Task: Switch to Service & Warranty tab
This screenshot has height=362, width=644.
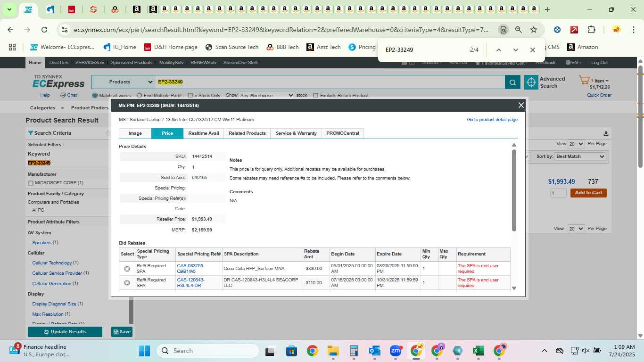Action: 296,133
